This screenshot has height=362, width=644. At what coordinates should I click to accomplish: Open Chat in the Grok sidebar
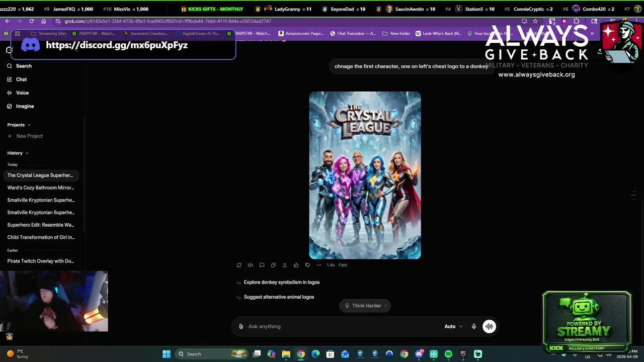(x=17, y=79)
